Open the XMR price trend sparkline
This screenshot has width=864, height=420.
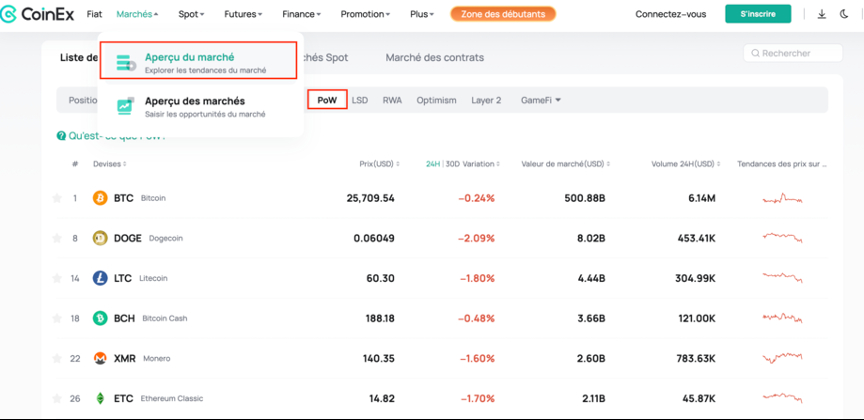pyautogui.click(x=782, y=357)
